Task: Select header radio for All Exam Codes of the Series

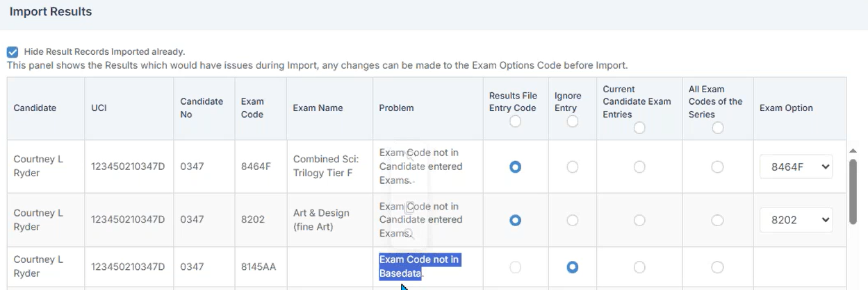Action: (x=718, y=128)
